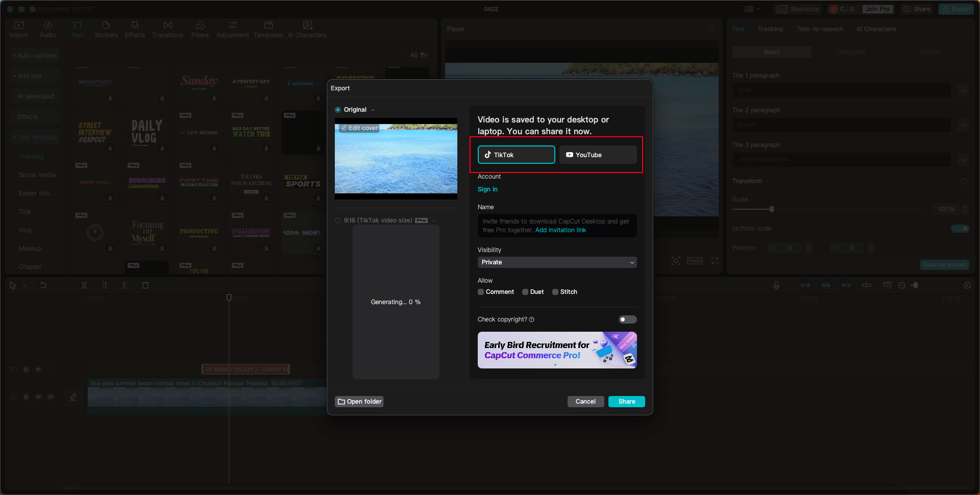Start voiceover recording with microphone icon

coord(776,285)
